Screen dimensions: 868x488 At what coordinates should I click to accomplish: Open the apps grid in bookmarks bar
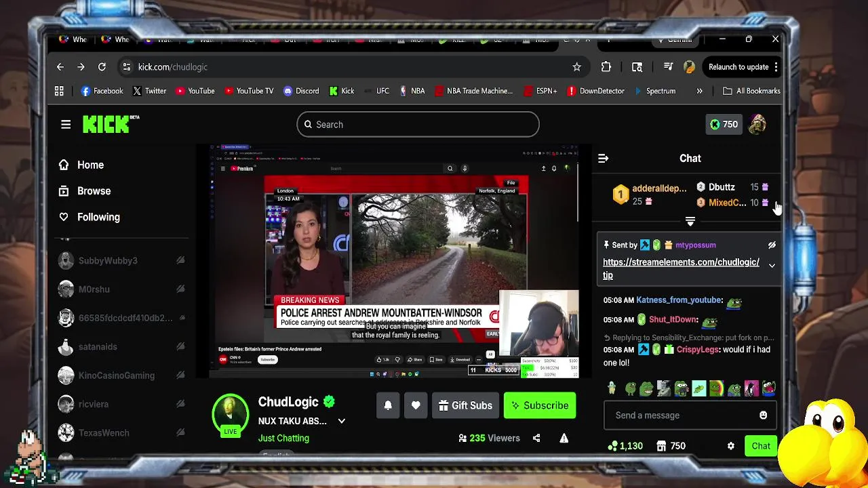click(x=59, y=91)
